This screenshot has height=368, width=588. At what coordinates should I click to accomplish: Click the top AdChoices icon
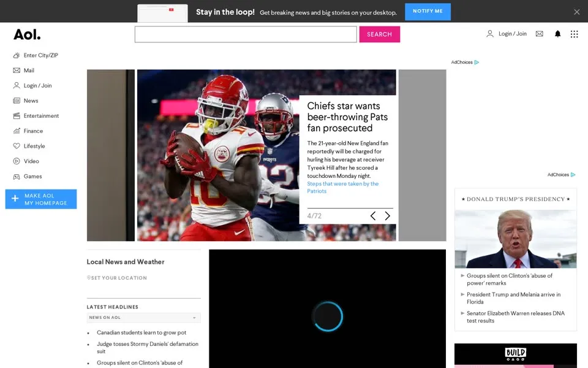coord(477,63)
